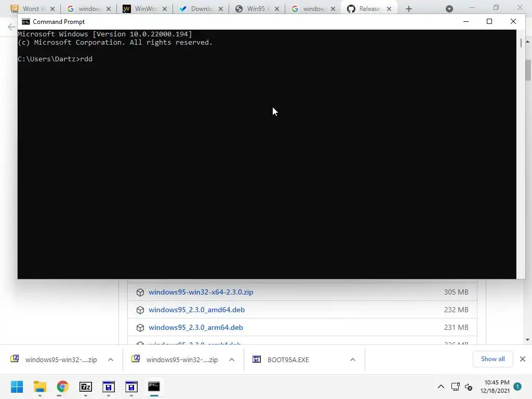Open the Windows Start menu
Viewport: 532px width, 399px height.
click(x=17, y=387)
